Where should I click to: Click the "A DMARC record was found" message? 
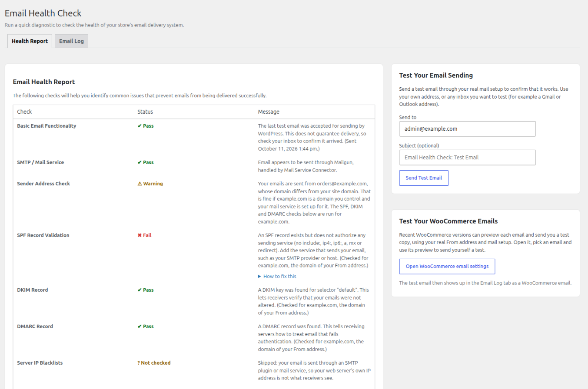point(311,337)
